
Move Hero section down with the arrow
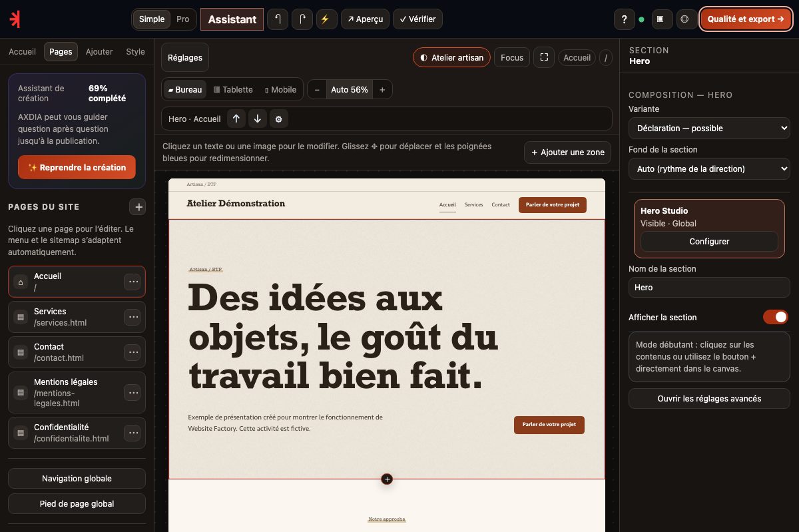(258, 119)
